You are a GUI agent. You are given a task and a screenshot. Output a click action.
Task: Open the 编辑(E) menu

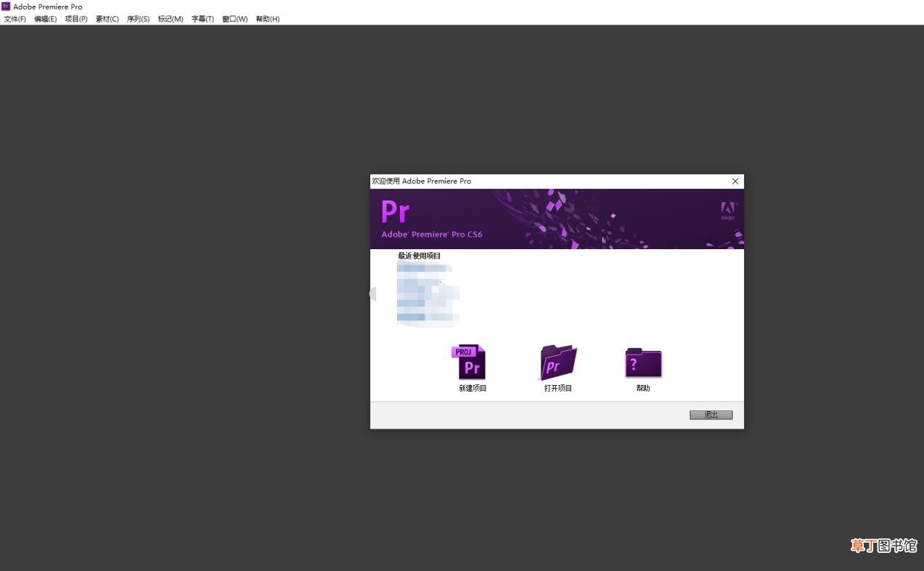[46, 19]
